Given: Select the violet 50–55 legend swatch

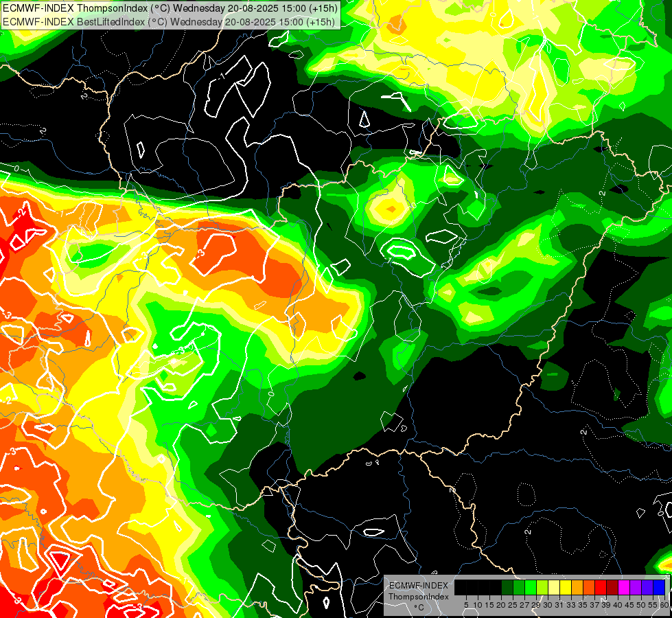Looking at the screenshot, I should tap(647, 587).
